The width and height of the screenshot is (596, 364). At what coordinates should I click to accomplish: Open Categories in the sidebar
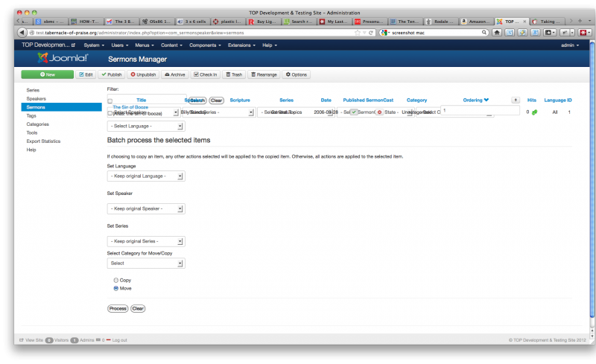(x=38, y=124)
